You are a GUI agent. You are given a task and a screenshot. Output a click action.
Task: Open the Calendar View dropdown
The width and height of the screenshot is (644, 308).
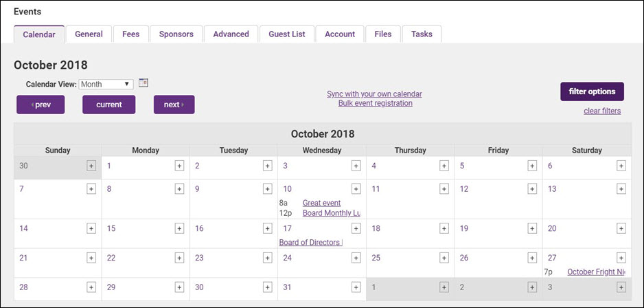coord(106,85)
